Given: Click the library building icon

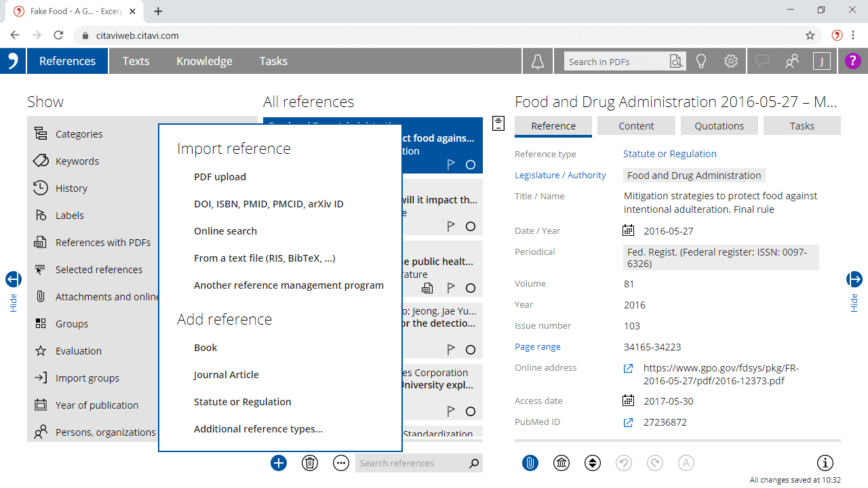Looking at the screenshot, I should coord(561,463).
